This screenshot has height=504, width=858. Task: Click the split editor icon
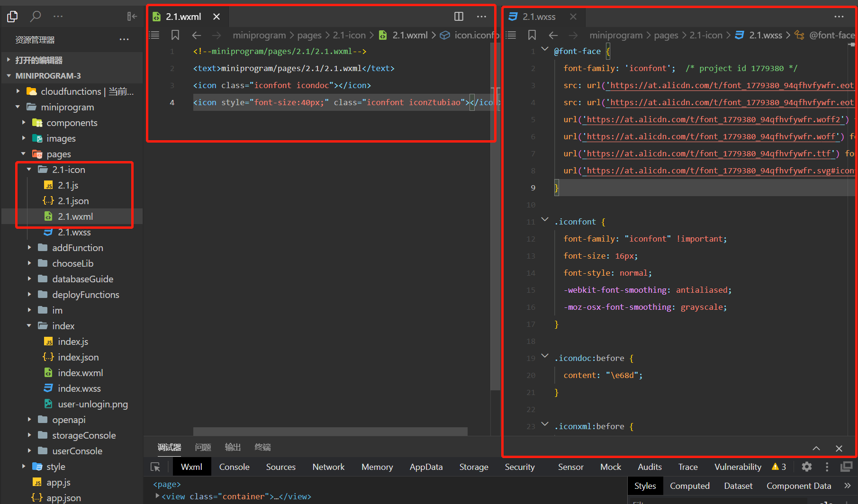click(458, 17)
